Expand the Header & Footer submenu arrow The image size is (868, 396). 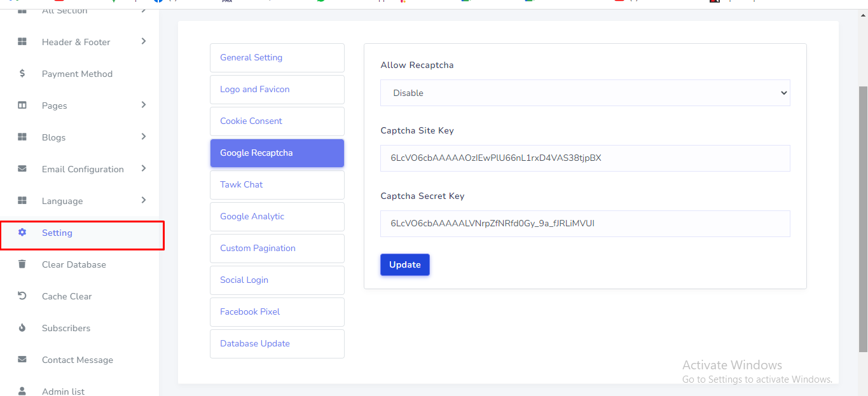pyautogui.click(x=144, y=41)
